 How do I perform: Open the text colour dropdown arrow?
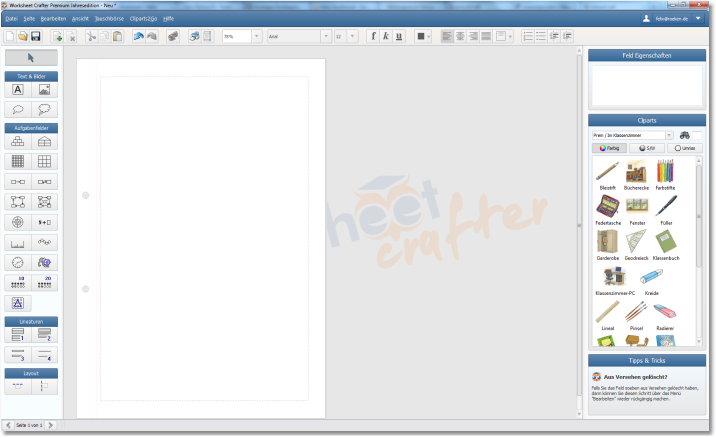point(428,37)
